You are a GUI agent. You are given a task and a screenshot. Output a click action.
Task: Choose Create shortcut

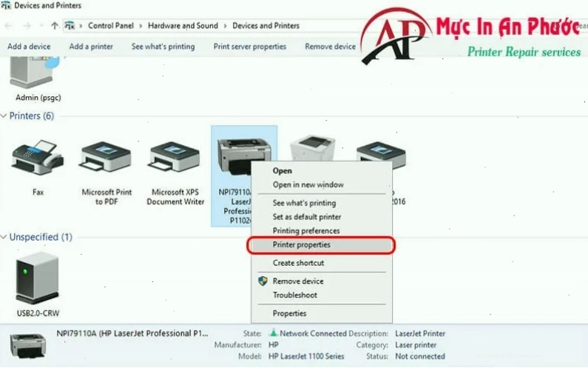(x=322, y=264)
